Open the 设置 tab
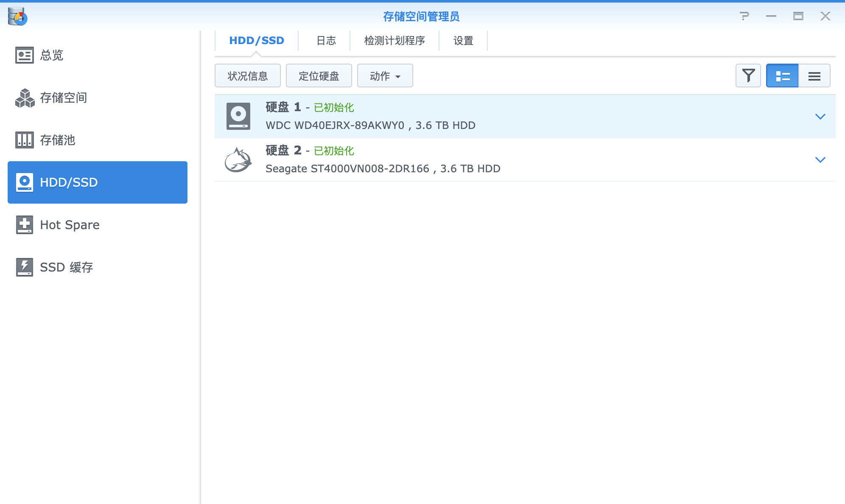Viewport: 845px width, 504px height. click(x=463, y=40)
